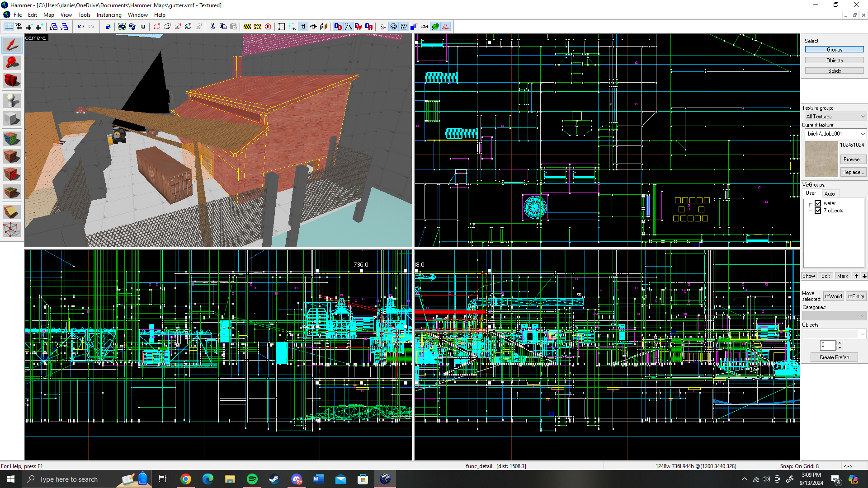Decrease grid size in toolbar
This screenshot has width=868, height=488.
pyautogui.click(x=28, y=27)
